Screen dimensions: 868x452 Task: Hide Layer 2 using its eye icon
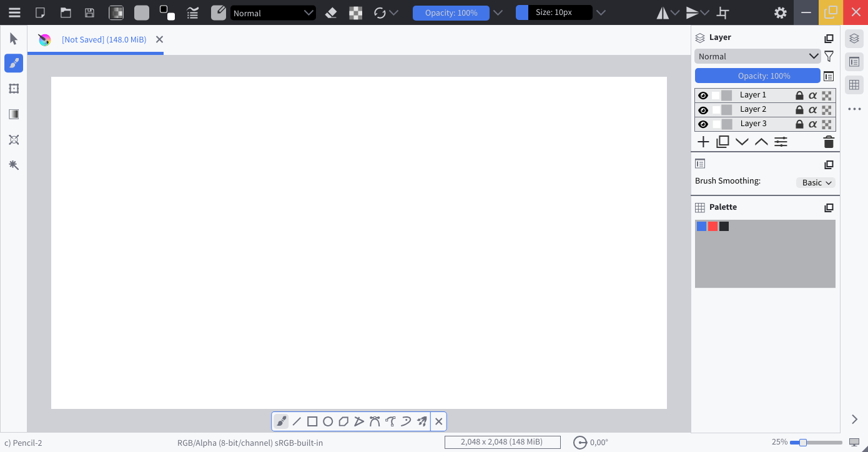tap(703, 110)
